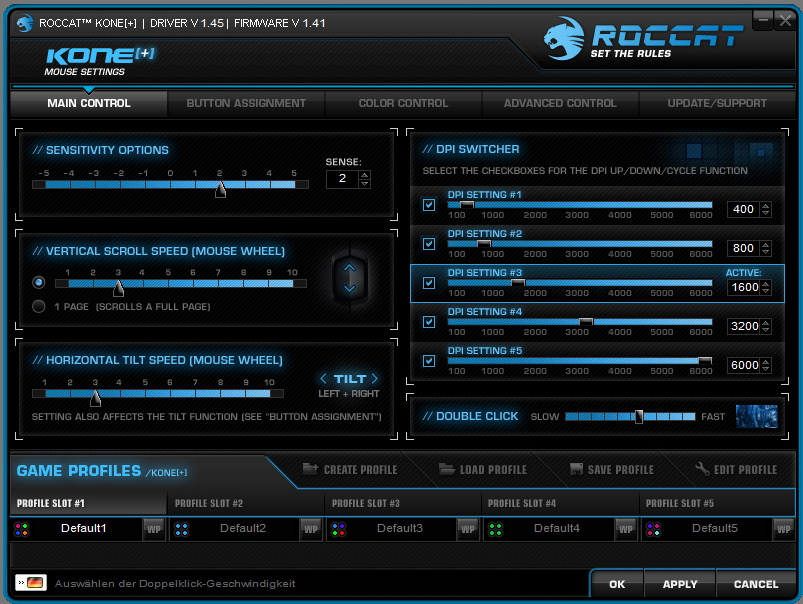The image size is (803, 604).
Task: Click the Load Profile button label
Action: point(493,469)
